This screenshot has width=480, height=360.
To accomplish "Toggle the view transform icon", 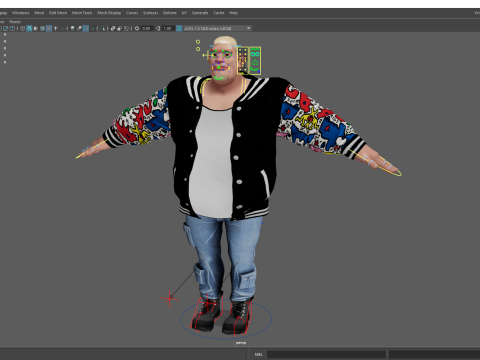I will point(179,28).
